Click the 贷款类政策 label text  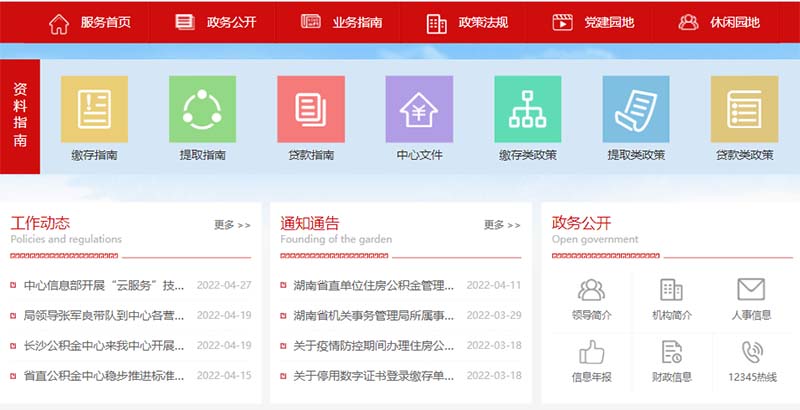click(744, 155)
